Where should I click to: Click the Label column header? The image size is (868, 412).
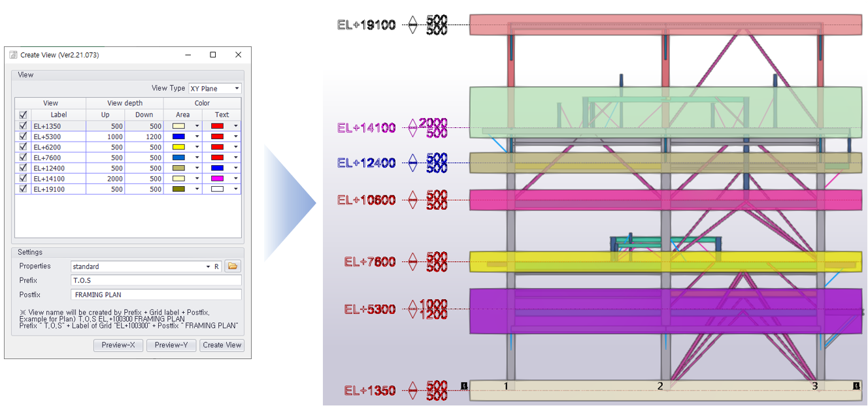tap(59, 115)
